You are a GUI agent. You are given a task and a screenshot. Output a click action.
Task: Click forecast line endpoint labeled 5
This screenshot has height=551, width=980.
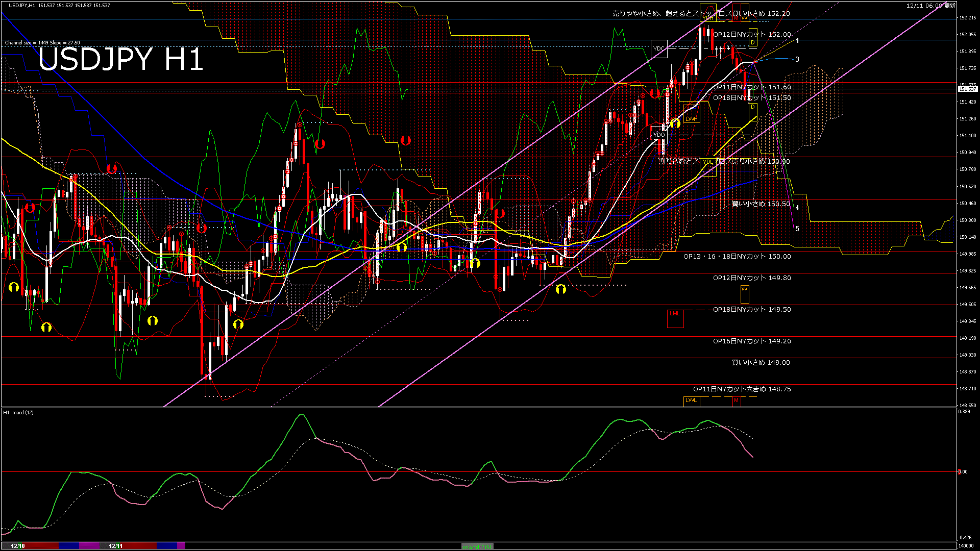pos(797,229)
